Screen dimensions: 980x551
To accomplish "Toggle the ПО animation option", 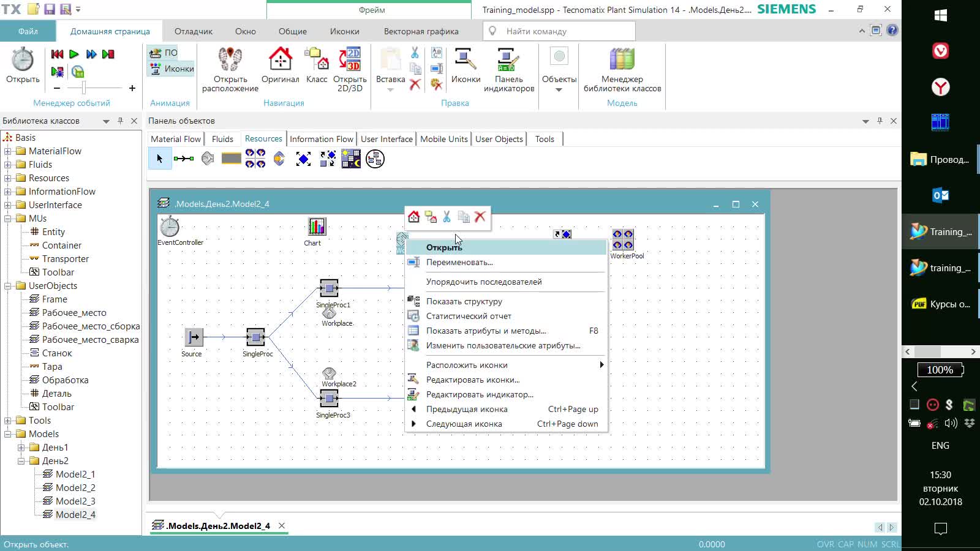I will pyautogui.click(x=164, y=53).
